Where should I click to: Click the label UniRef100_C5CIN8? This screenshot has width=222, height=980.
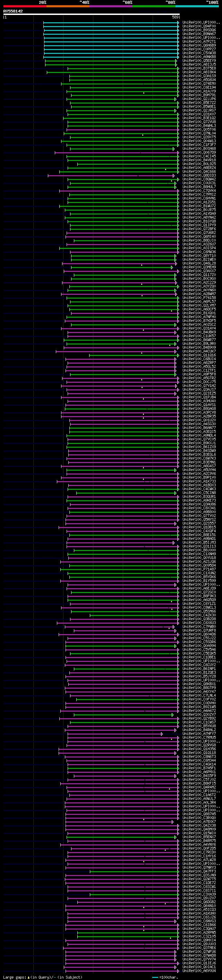[199, 493]
